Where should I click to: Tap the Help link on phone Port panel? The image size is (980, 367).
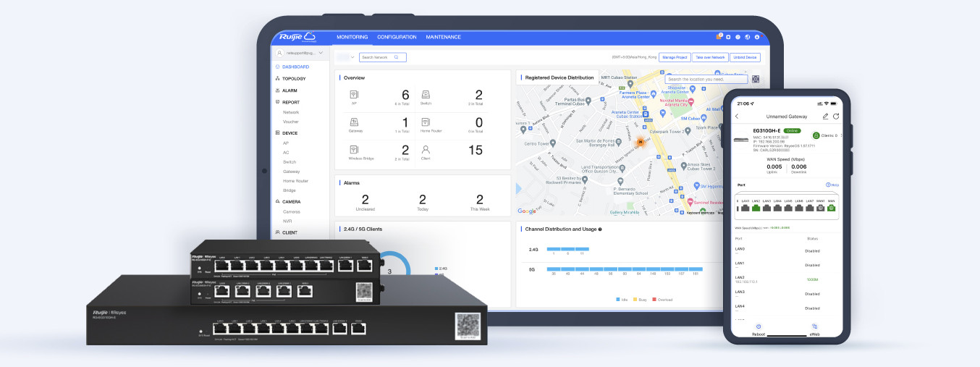pyautogui.click(x=832, y=185)
